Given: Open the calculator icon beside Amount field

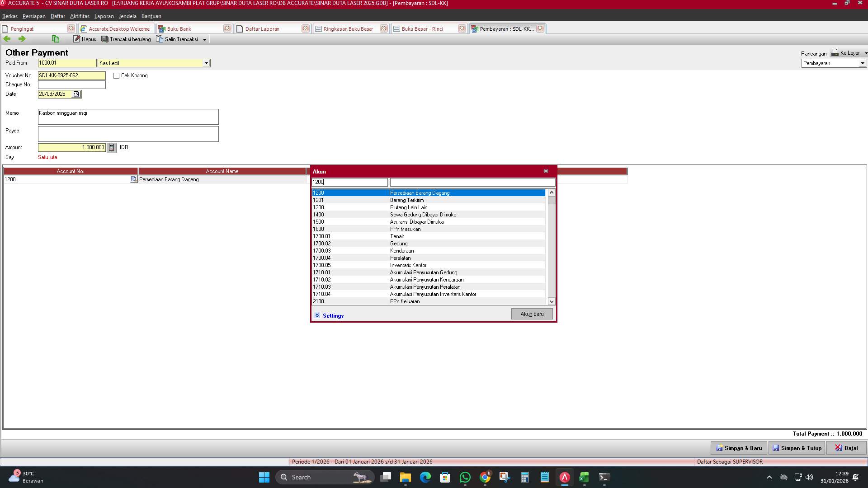Looking at the screenshot, I should 111,147.
